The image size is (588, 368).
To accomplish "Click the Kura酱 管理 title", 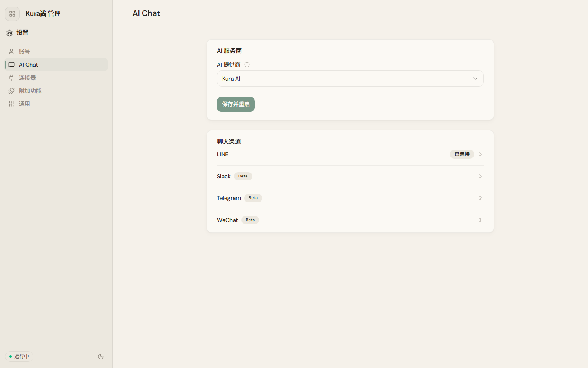I will (43, 14).
